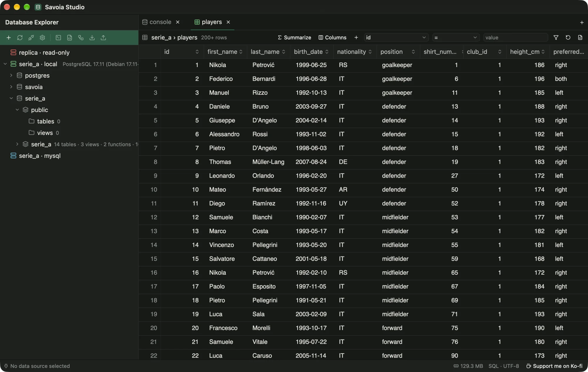Collapse the serie_a · local connection
This screenshot has width=588, height=372.
pyautogui.click(x=5, y=64)
